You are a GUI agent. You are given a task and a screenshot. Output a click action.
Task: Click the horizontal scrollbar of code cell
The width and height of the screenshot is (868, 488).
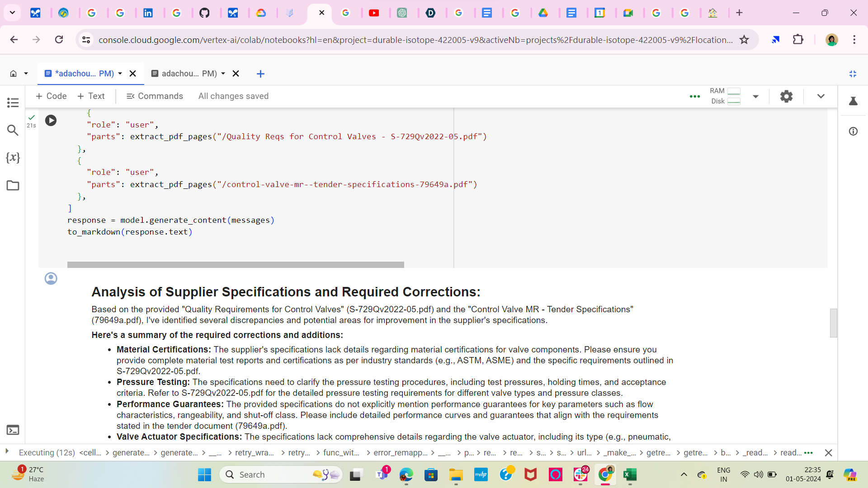[235, 265]
